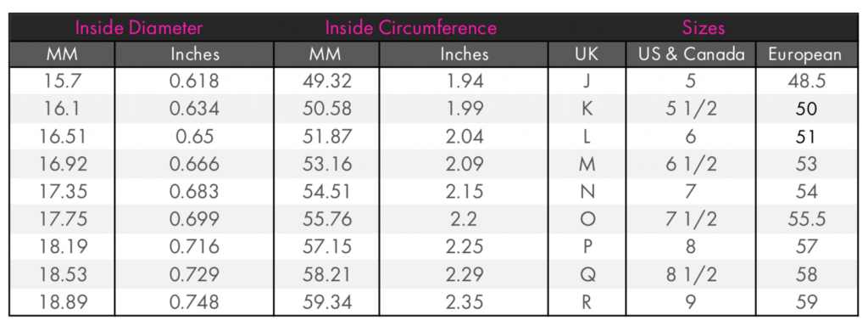This screenshot has height=326, width=868.
Task: Select the 0.618 inches cell
Action: click(194, 81)
